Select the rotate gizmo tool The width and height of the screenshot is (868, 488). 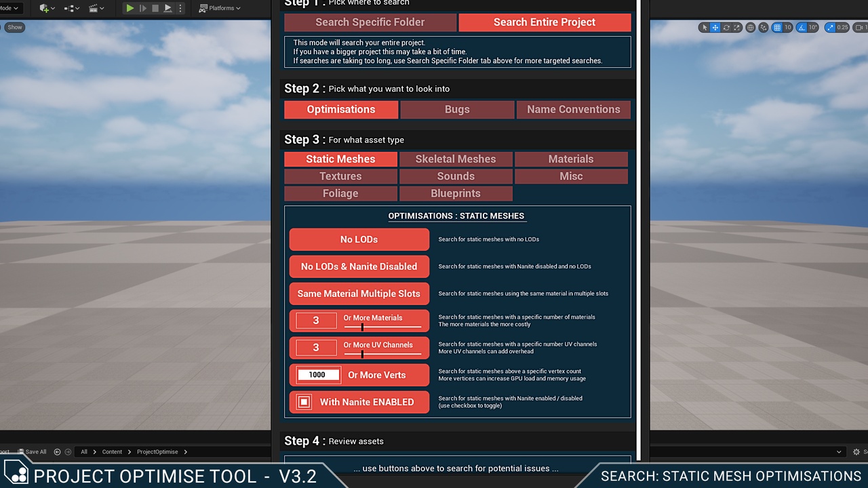(726, 28)
